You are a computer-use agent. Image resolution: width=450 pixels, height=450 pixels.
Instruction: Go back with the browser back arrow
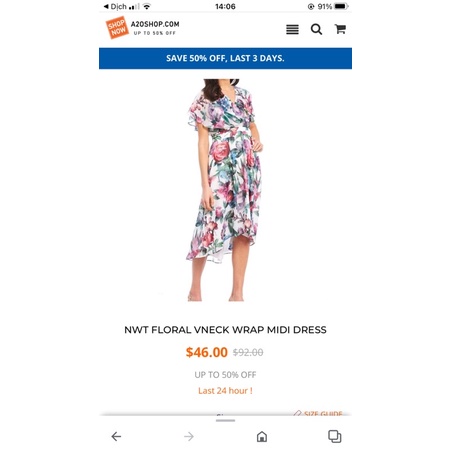coord(116,436)
